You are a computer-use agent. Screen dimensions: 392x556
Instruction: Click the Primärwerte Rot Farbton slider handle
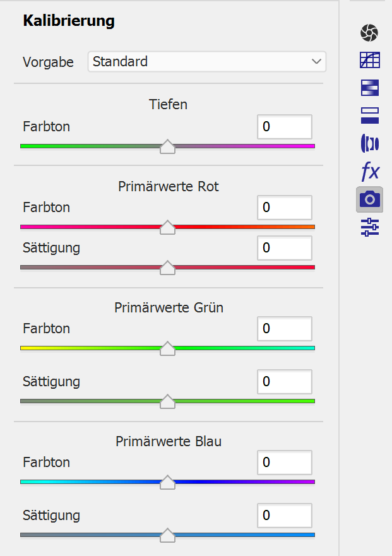tap(167, 228)
